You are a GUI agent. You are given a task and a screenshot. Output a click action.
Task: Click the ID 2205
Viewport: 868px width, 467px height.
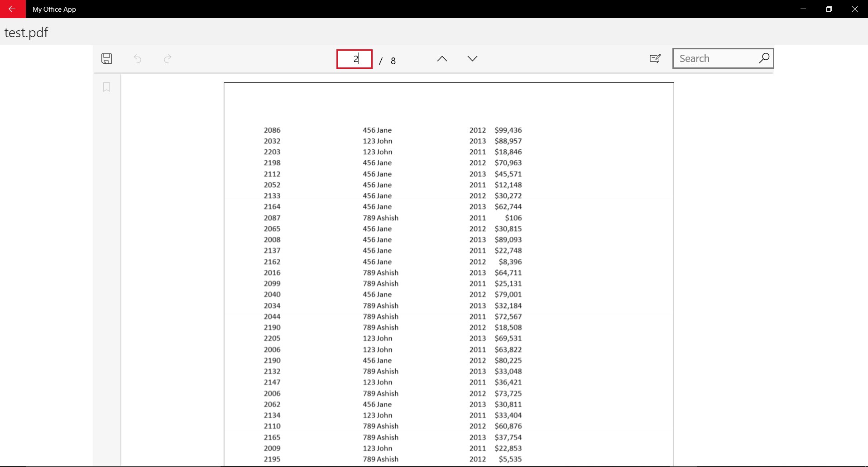pyautogui.click(x=272, y=338)
